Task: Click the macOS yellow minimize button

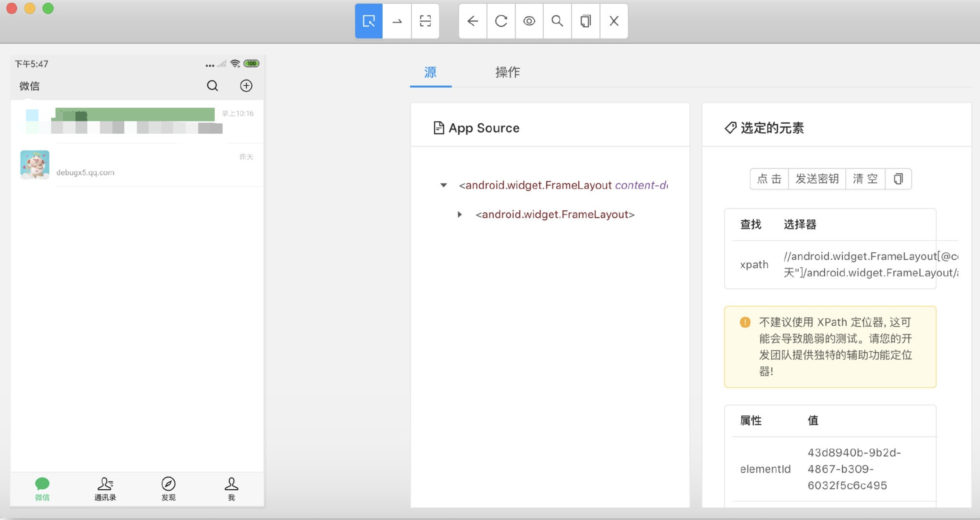Action: click(x=30, y=8)
